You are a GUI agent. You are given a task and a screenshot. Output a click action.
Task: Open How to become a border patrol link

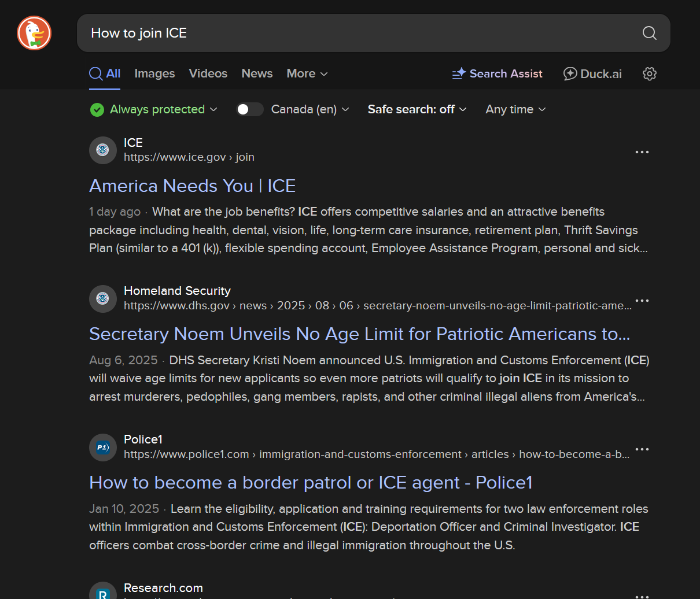coord(311,483)
